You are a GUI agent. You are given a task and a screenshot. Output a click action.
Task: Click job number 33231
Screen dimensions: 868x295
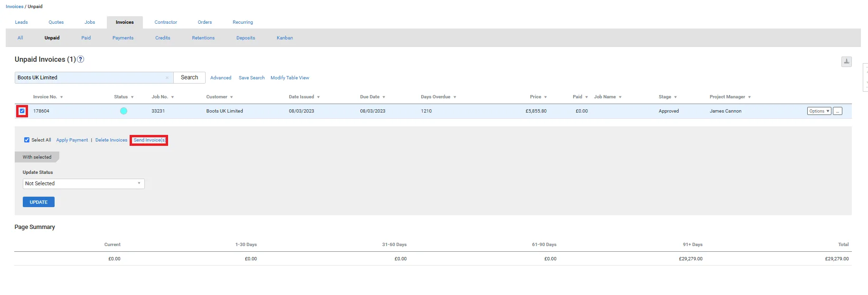(x=158, y=111)
